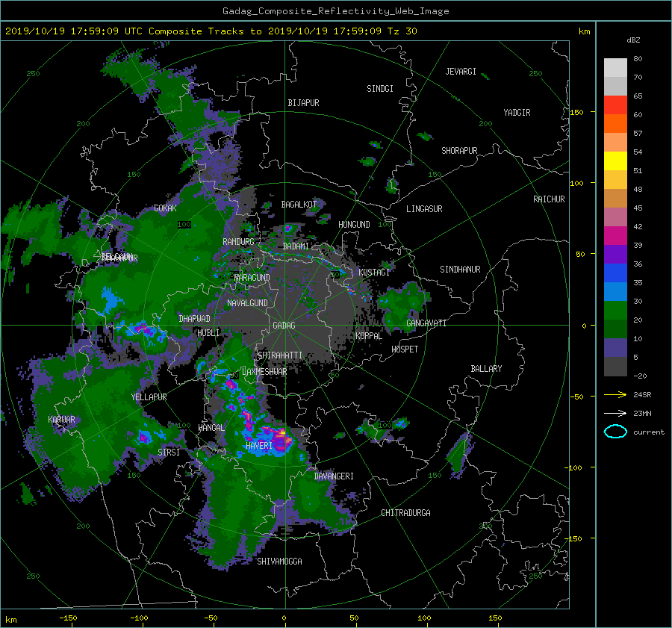The height and width of the screenshot is (628, 672).
Task: Click the -20 dBZ dark gray swatch
Action: point(615,367)
